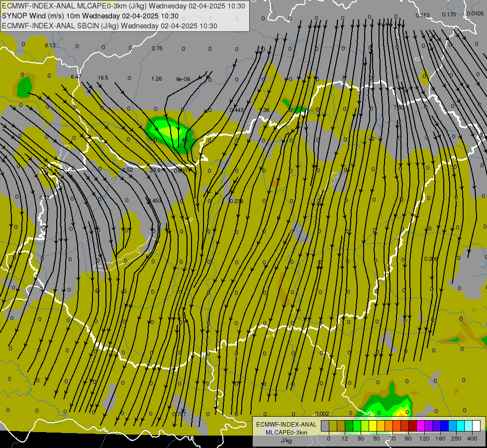Click the dark red swatch in the legend
The height and width of the screenshot is (448, 487).
tap(413, 426)
